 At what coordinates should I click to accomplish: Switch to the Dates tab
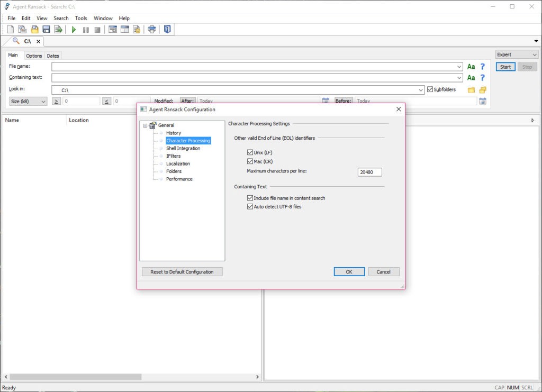[53, 56]
